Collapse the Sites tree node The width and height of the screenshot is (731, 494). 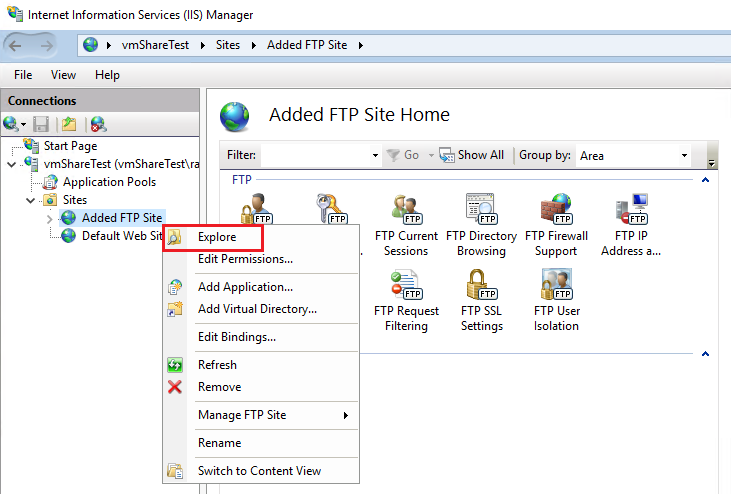(30, 200)
